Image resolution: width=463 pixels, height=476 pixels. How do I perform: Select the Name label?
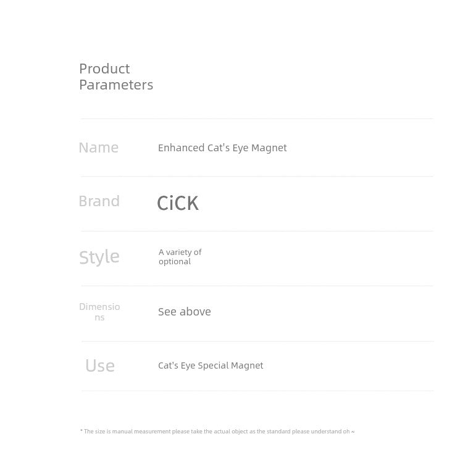[x=99, y=148]
